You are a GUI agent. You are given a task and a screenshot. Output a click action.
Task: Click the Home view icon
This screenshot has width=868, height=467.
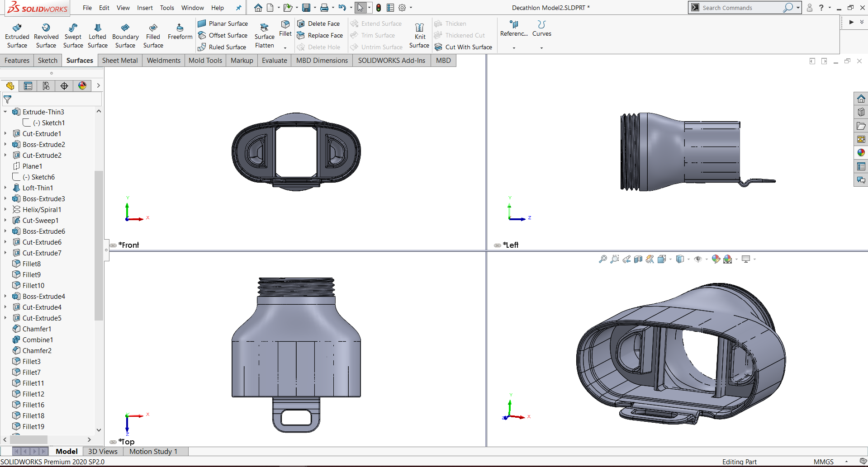pos(258,8)
